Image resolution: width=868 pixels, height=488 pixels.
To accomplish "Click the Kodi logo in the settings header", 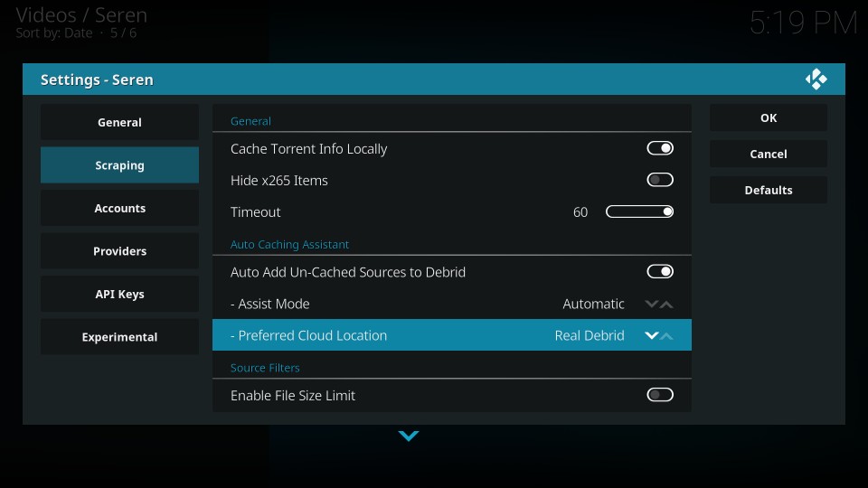I will tap(816, 80).
